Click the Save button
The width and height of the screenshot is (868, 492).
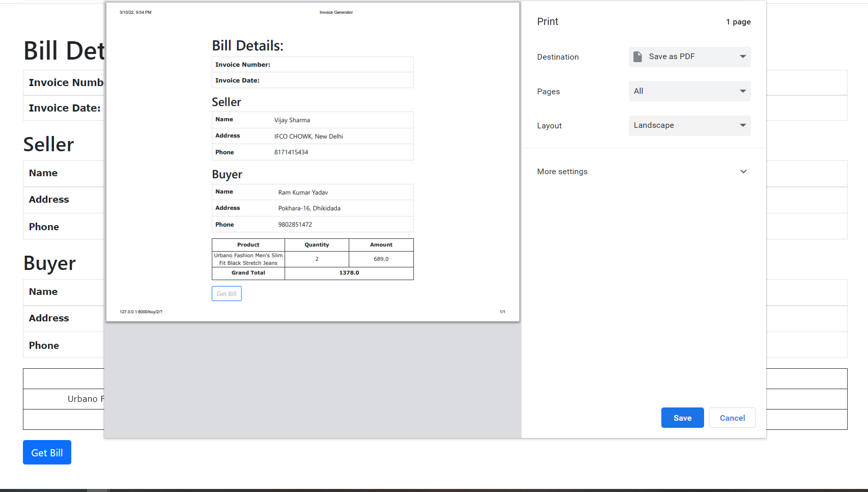click(x=682, y=418)
